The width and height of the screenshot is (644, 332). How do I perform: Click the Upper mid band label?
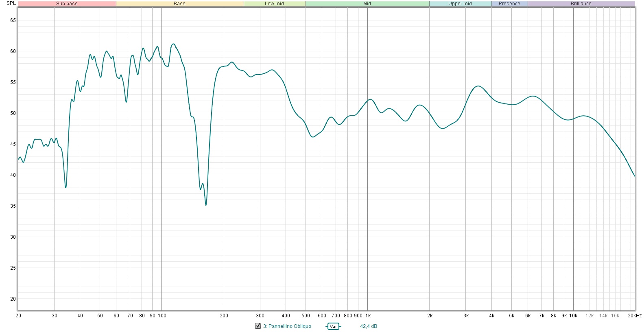tap(460, 4)
